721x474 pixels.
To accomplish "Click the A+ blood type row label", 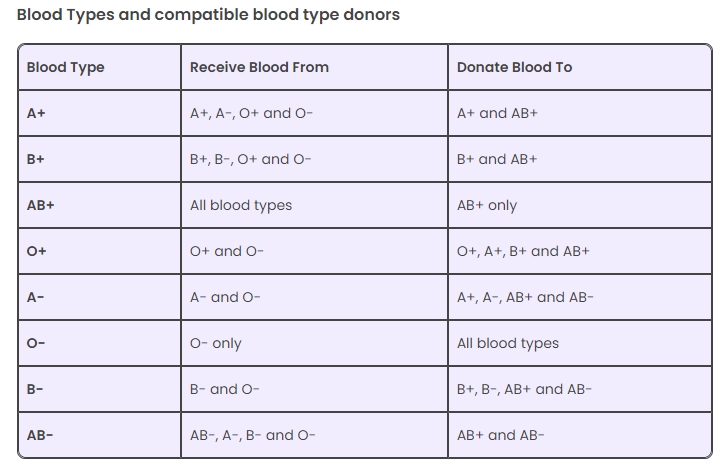I will pos(36,113).
